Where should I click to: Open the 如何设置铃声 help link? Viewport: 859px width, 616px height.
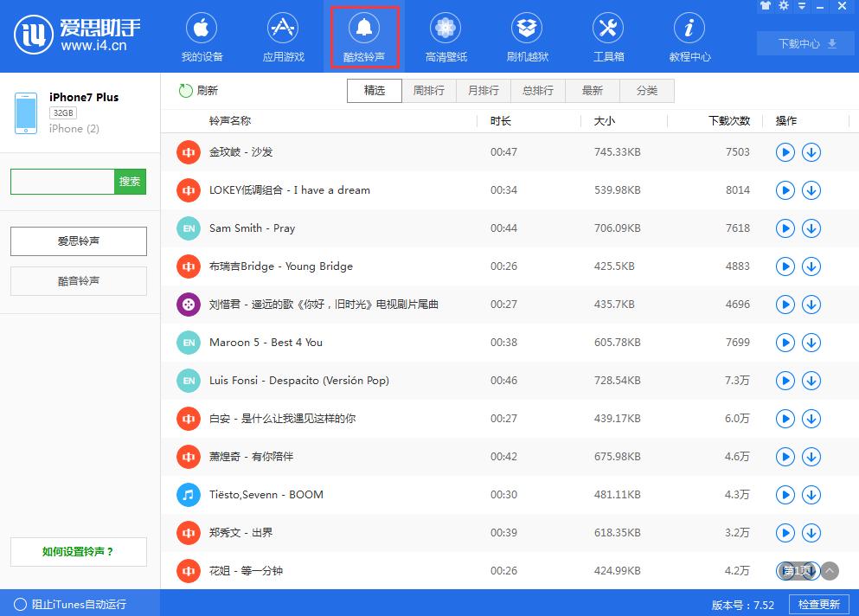pyautogui.click(x=78, y=552)
